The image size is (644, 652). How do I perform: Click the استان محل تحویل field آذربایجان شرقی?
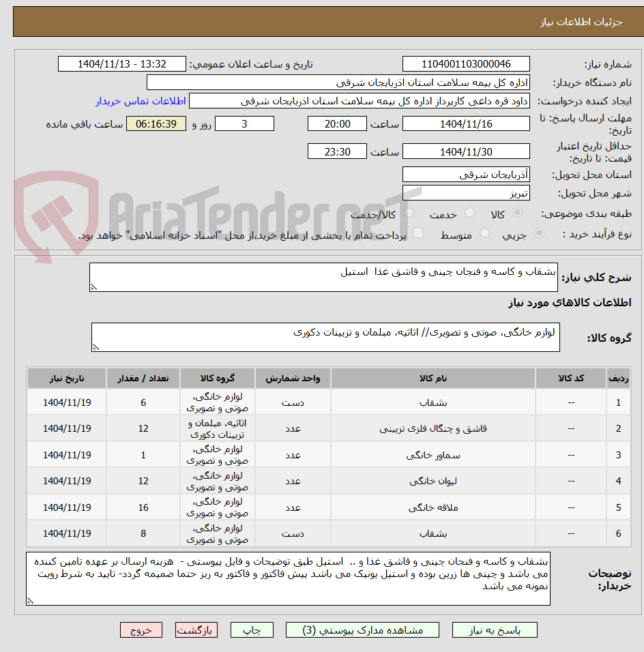pyautogui.click(x=466, y=174)
